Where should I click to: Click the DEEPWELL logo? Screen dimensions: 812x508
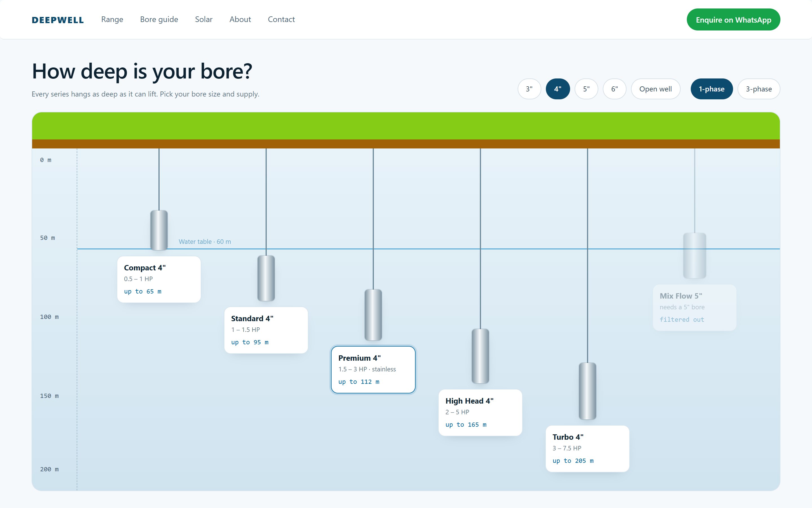pyautogui.click(x=58, y=20)
